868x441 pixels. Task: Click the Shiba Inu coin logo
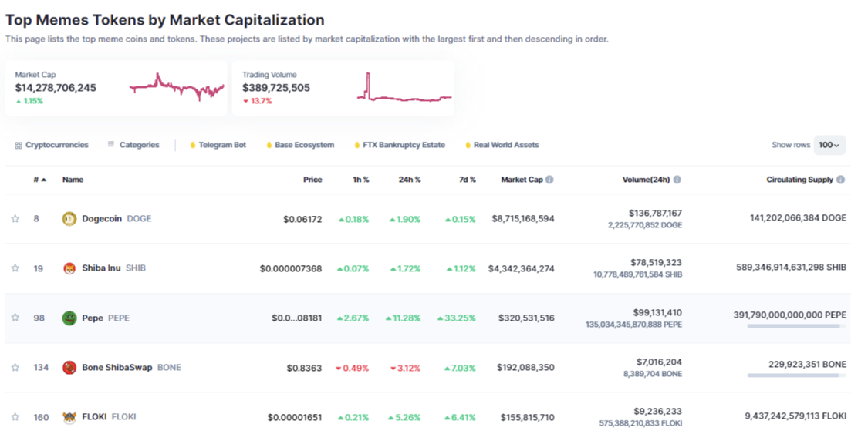[69, 268]
